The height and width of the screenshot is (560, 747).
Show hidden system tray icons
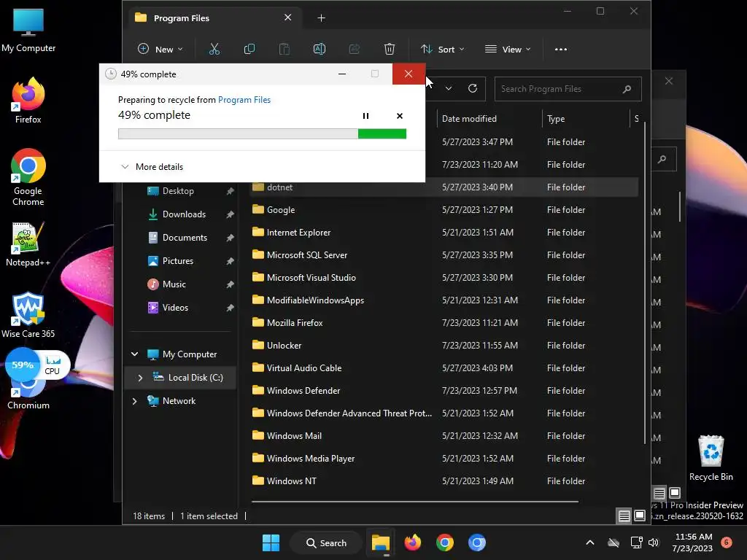(x=589, y=542)
